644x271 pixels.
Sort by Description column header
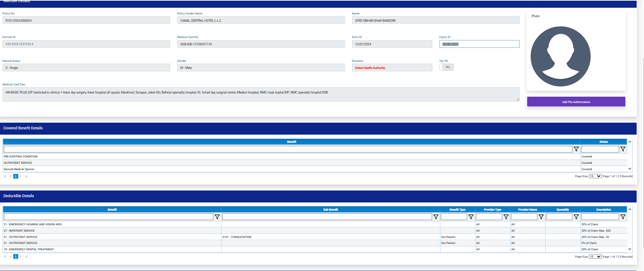point(603,209)
